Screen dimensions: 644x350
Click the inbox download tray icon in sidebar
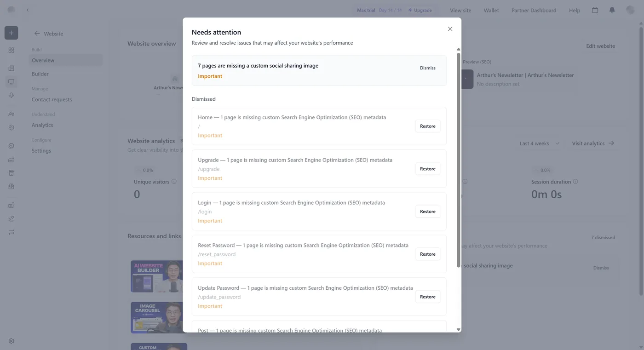pos(11,186)
